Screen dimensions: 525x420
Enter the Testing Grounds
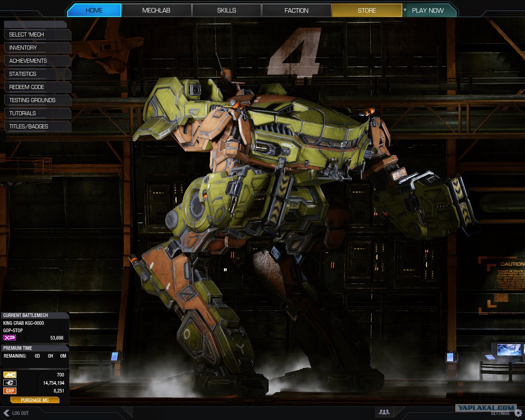(x=37, y=100)
